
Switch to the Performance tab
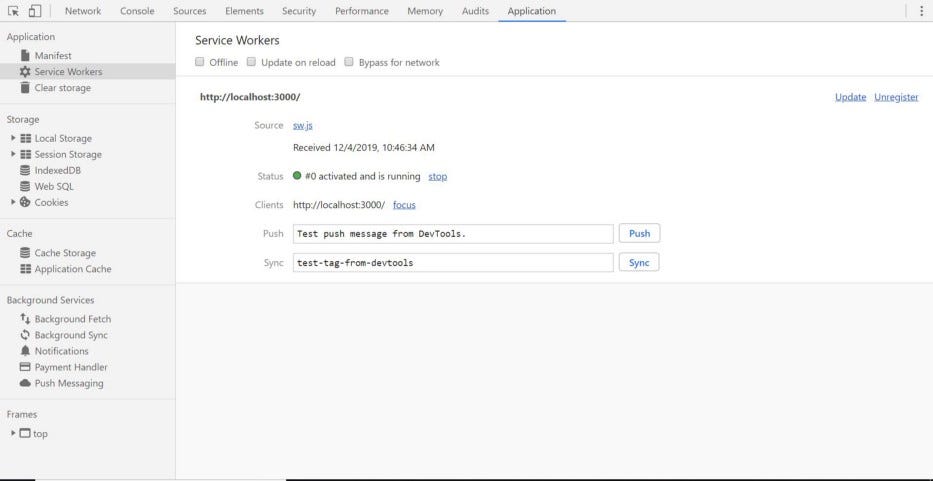point(361,11)
